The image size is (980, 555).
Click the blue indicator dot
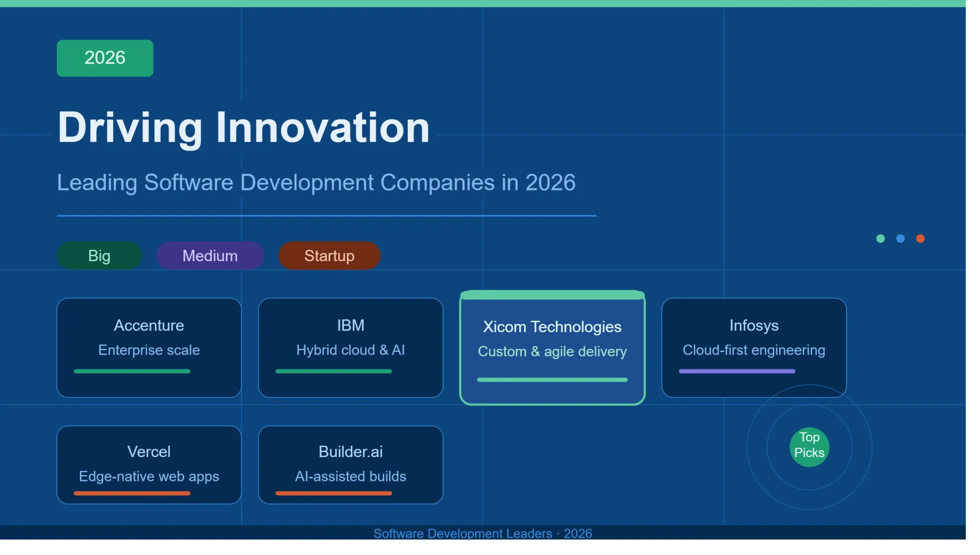pyautogui.click(x=901, y=239)
